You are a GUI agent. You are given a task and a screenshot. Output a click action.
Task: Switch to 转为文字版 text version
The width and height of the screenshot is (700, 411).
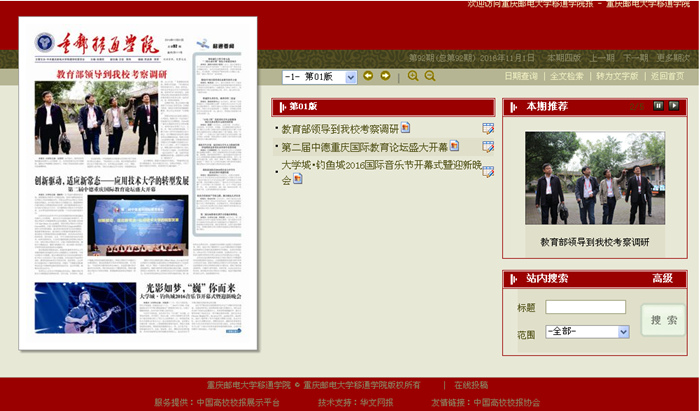click(x=618, y=76)
